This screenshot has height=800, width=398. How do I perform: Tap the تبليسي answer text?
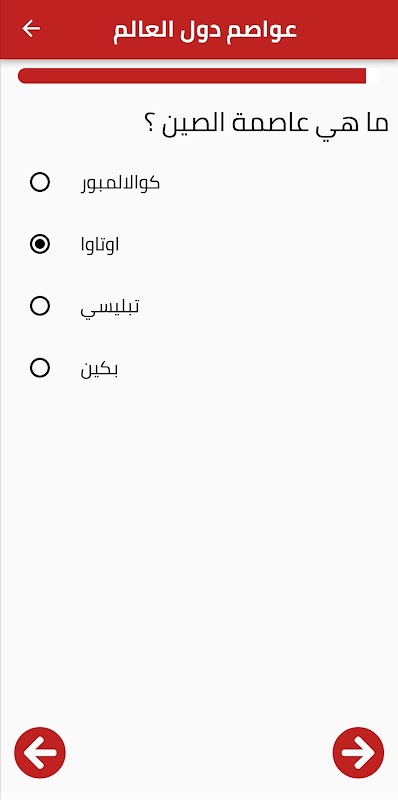point(110,307)
